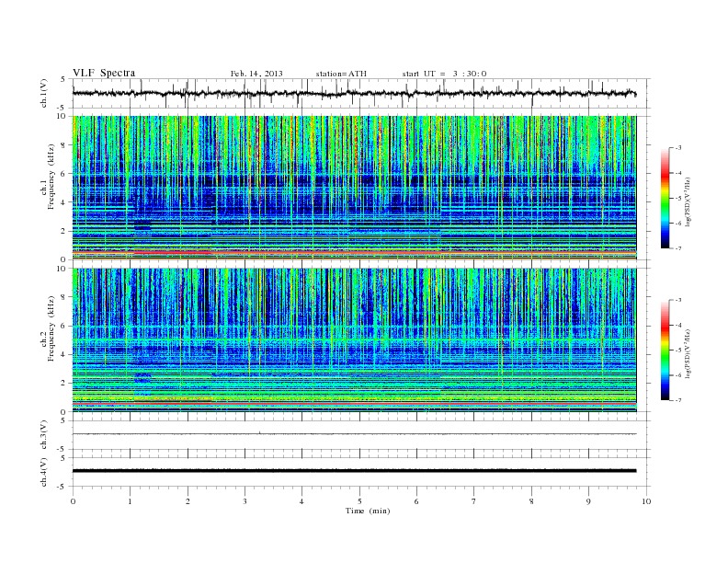Click the ch.1 color bar "log(PSD)" label
The height and width of the screenshot is (563, 728).
688,201
